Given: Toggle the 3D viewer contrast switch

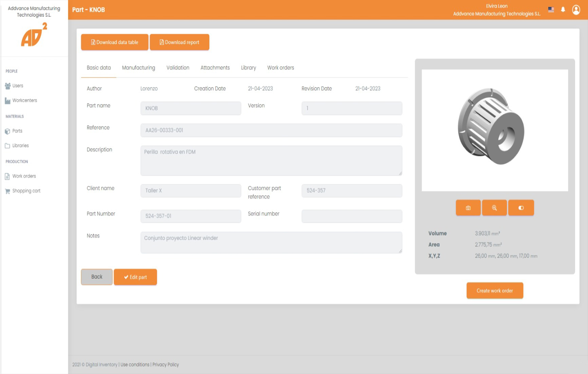Looking at the screenshot, I should 521,208.
